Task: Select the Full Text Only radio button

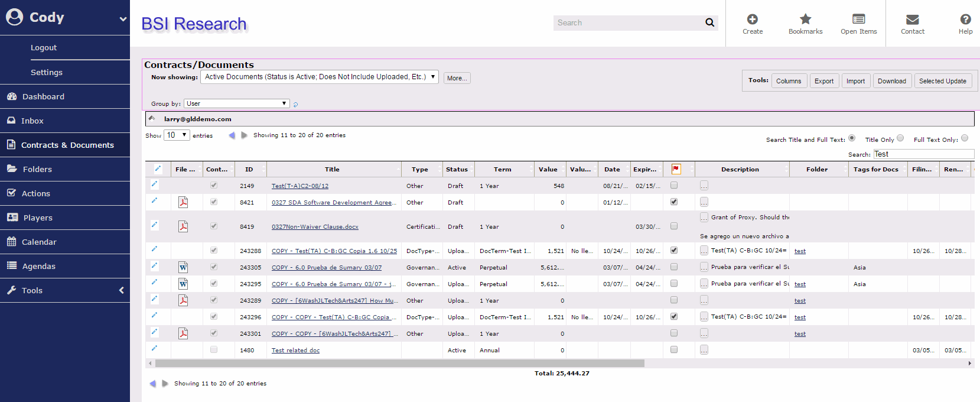Action: click(965, 138)
